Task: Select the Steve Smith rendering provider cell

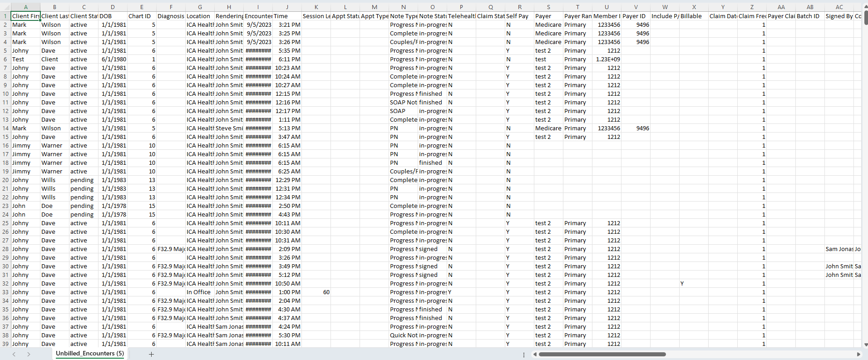Action: click(x=229, y=128)
